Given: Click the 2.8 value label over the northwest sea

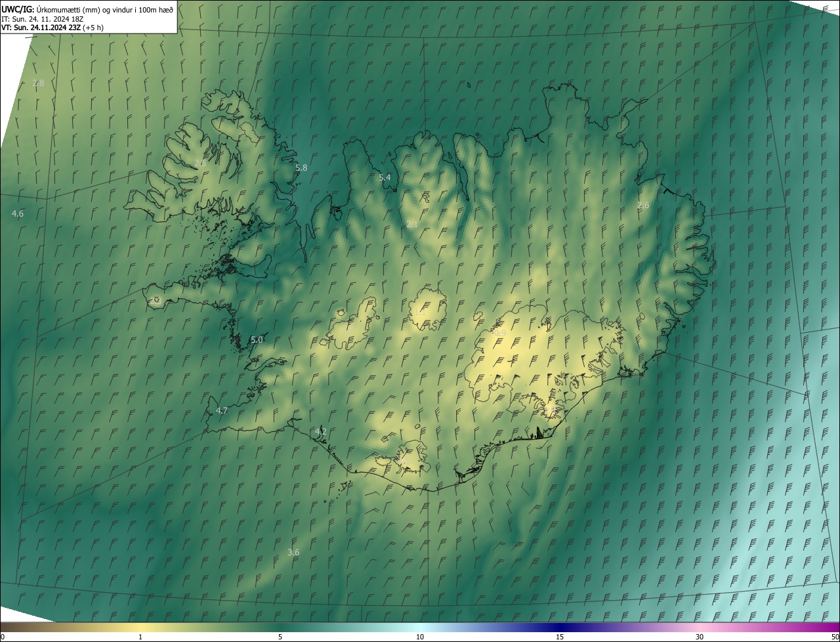Looking at the screenshot, I should point(38,83).
